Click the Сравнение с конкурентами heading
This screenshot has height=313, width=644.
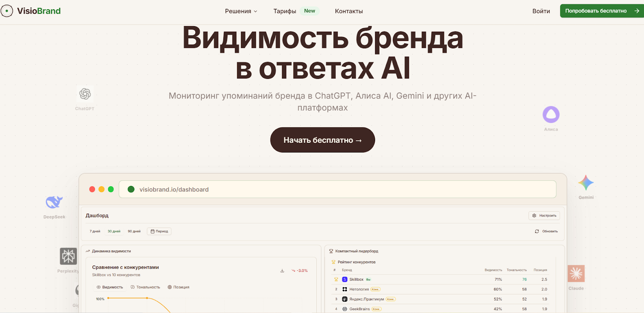coord(126,267)
